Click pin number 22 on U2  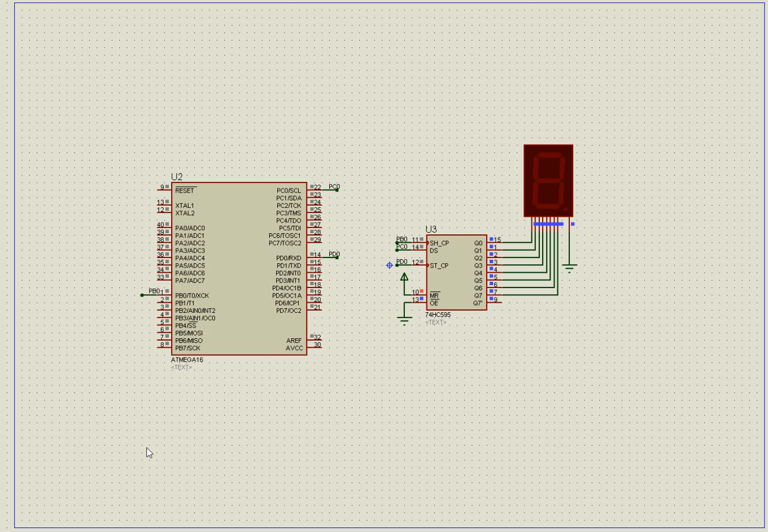click(317, 187)
